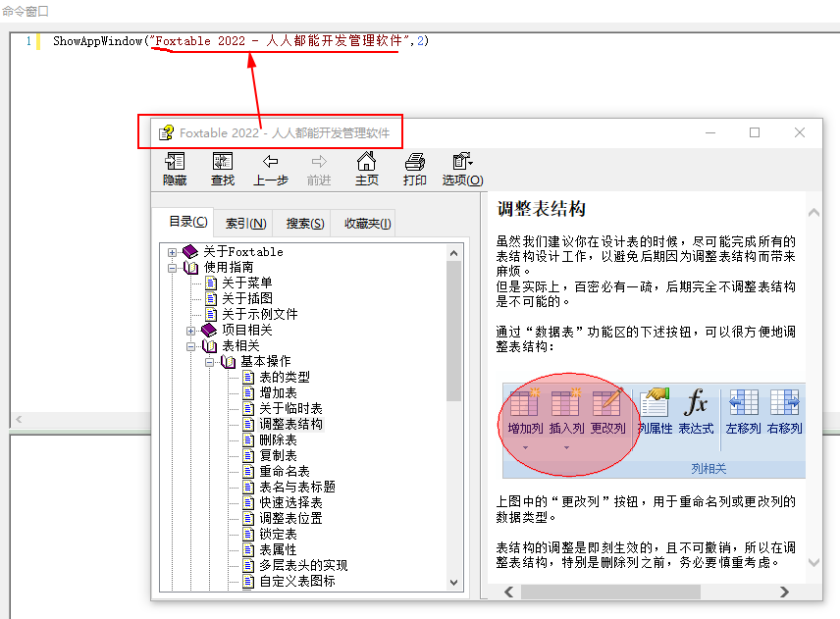Image resolution: width=840 pixels, height=619 pixels.
Task: Open the 锁定表 topic
Action: pyautogui.click(x=278, y=534)
